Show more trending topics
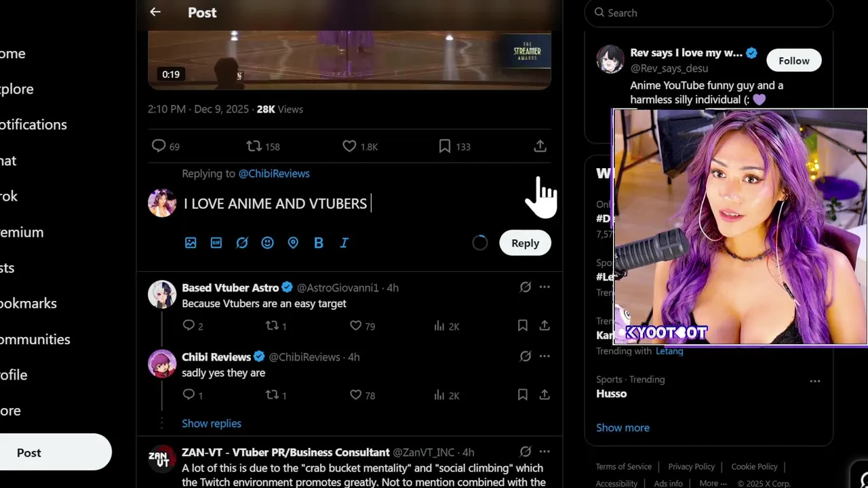Viewport: 868px width, 488px height. coord(623,428)
